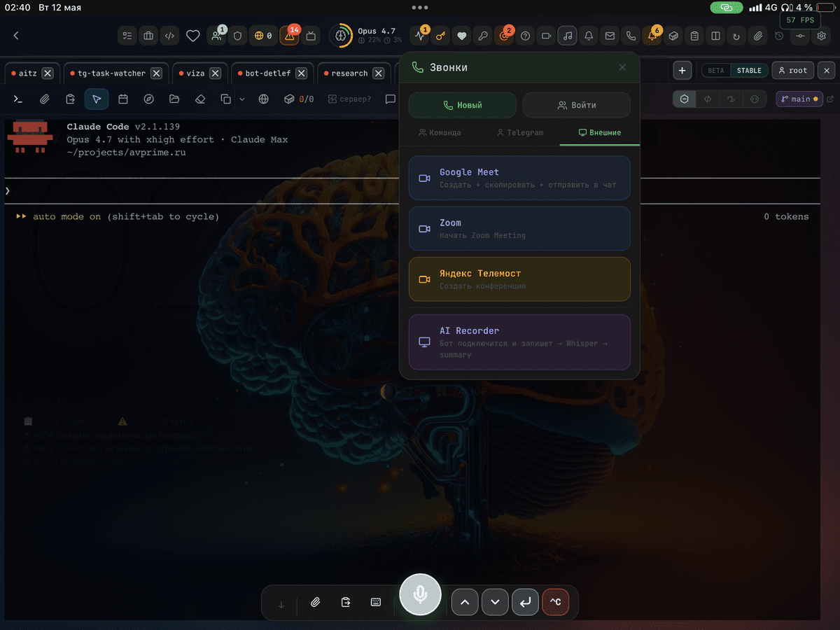
Task: Open the help question mark icon
Action: [x=526, y=36]
